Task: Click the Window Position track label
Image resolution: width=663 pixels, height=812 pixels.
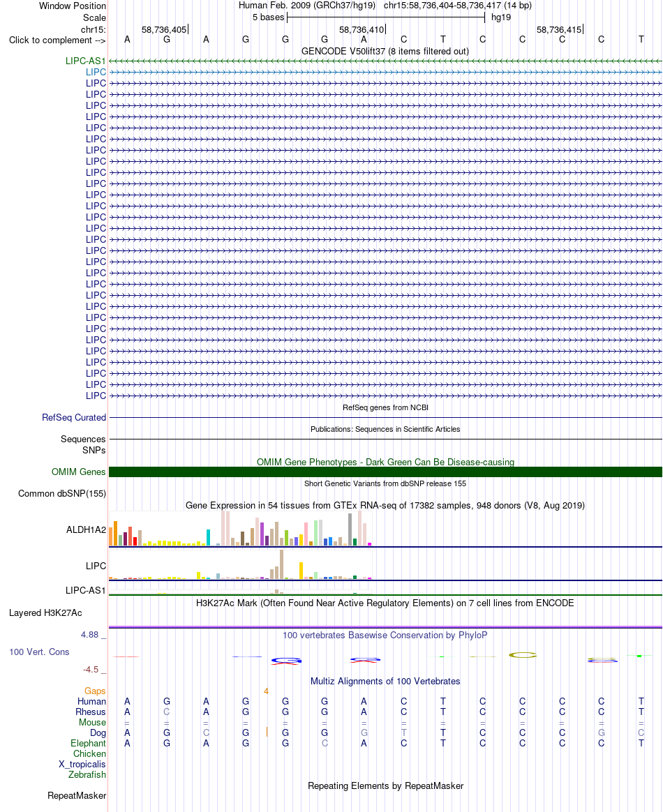Action: tap(73, 6)
